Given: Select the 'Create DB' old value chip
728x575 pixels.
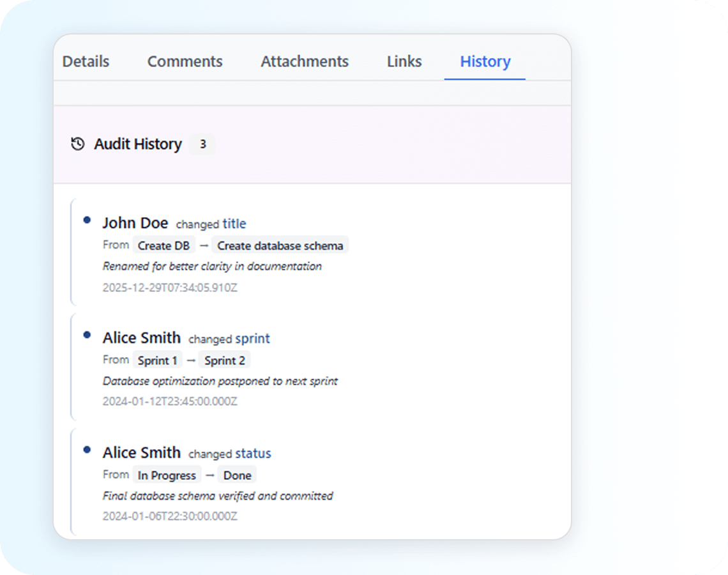Looking at the screenshot, I should pos(163,245).
